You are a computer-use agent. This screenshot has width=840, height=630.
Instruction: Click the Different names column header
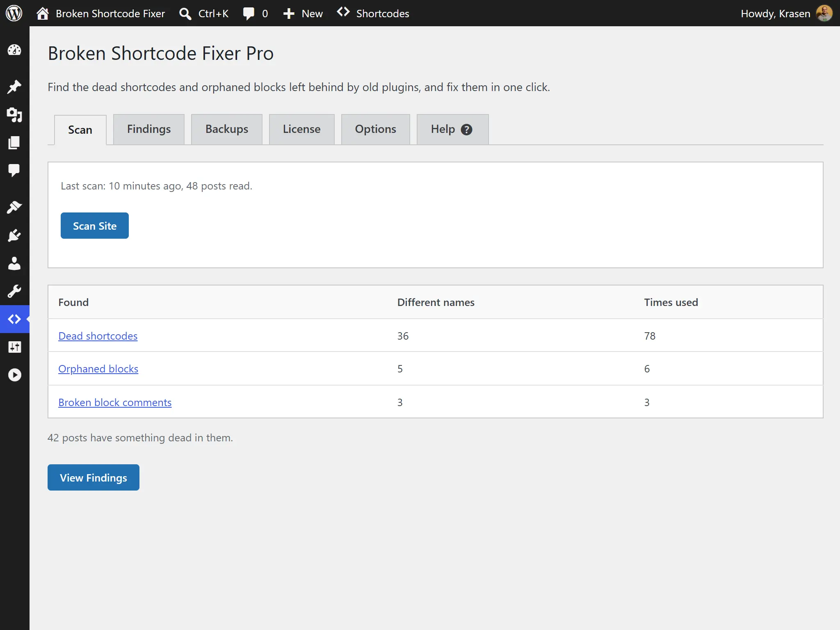coord(436,302)
